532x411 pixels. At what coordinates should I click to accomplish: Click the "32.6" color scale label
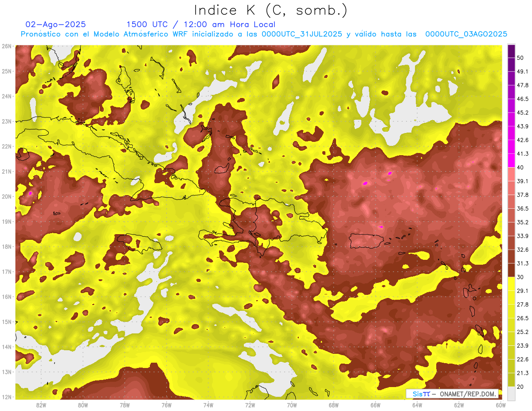(x=523, y=250)
